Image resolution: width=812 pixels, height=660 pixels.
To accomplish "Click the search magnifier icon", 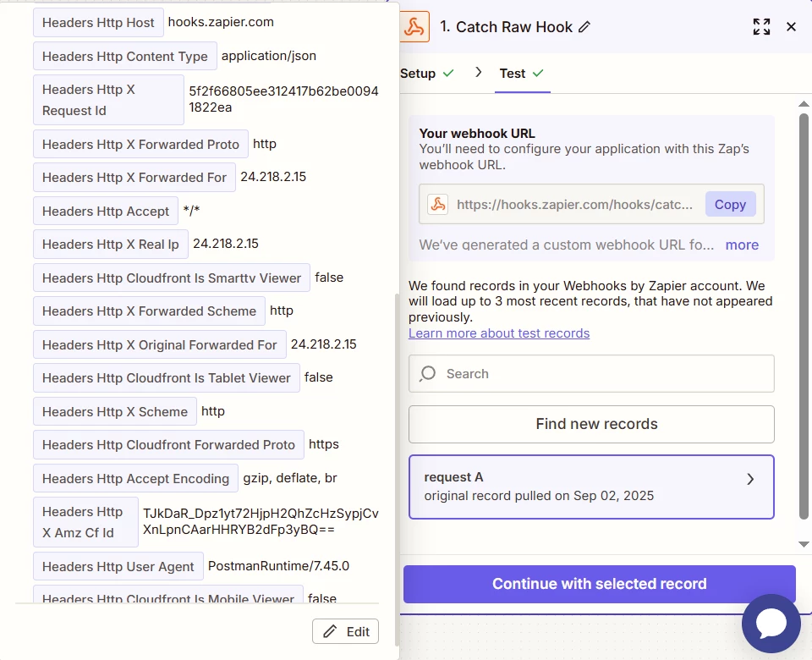I will (x=428, y=373).
